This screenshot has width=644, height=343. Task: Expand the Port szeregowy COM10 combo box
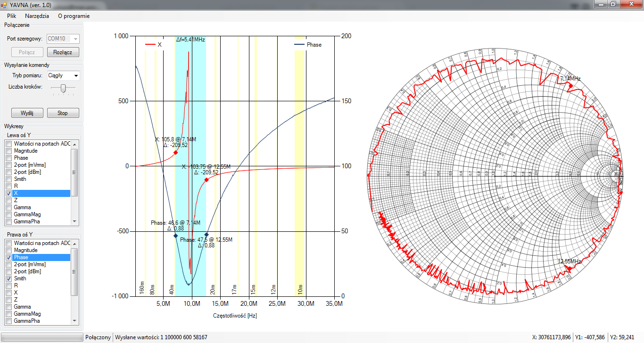(75, 39)
